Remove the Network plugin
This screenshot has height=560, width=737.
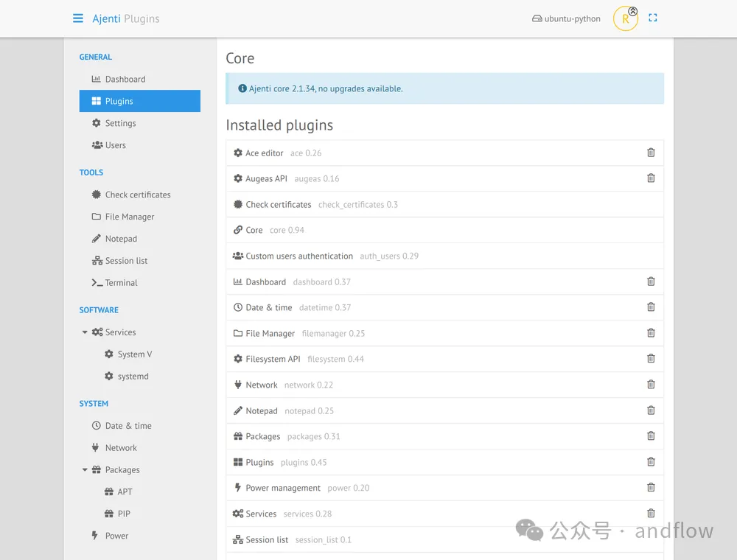[x=651, y=385]
